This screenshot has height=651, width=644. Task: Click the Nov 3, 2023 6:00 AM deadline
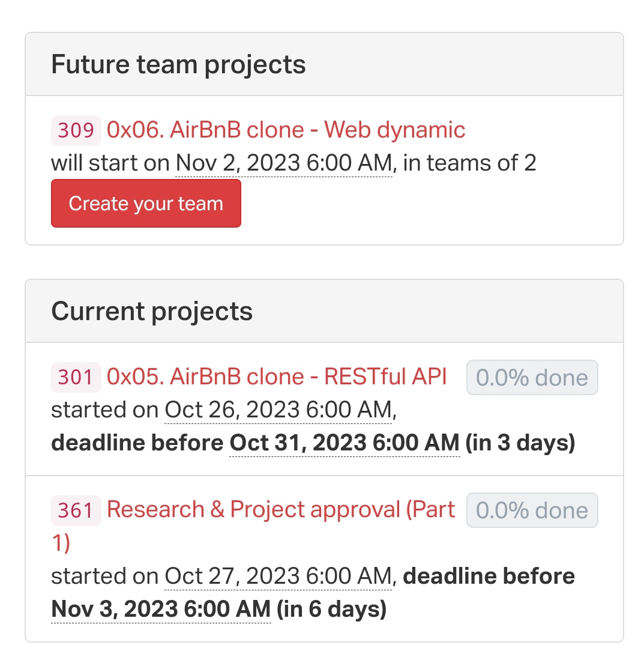coord(161,610)
